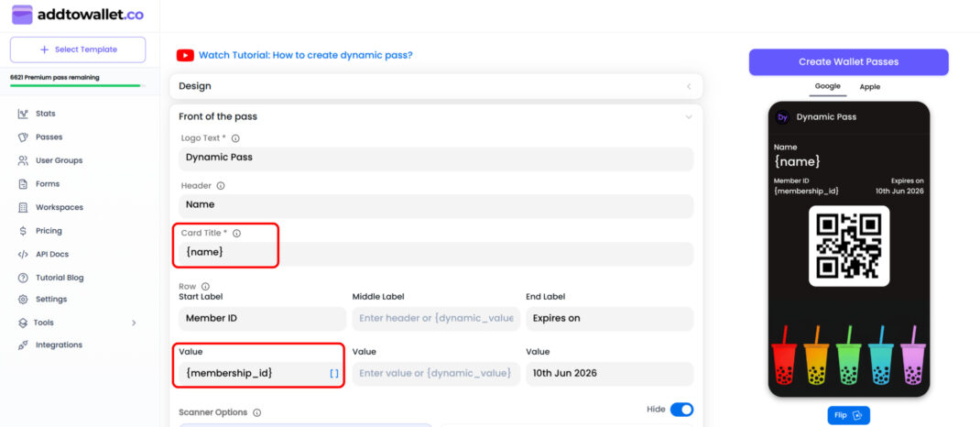Collapse the Front of the pass section
This screenshot has width=980, height=427.
[689, 117]
